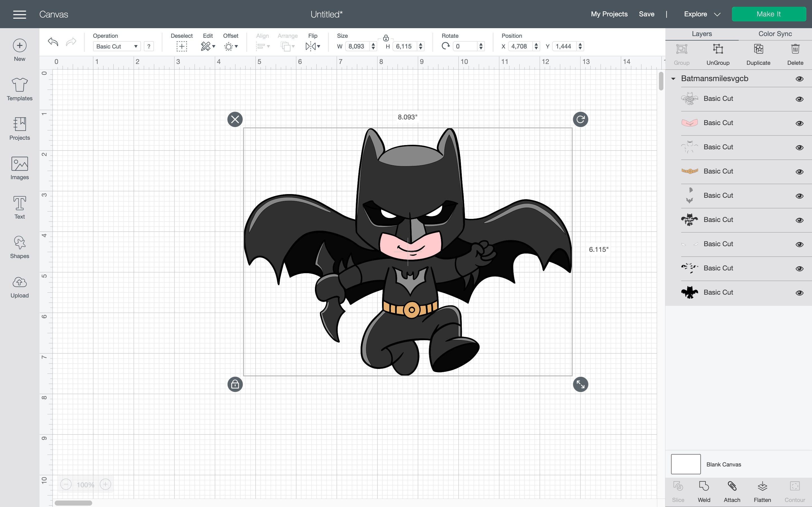Screen dimensions: 812x507
Task: Open the Upload panel
Action: point(19,286)
